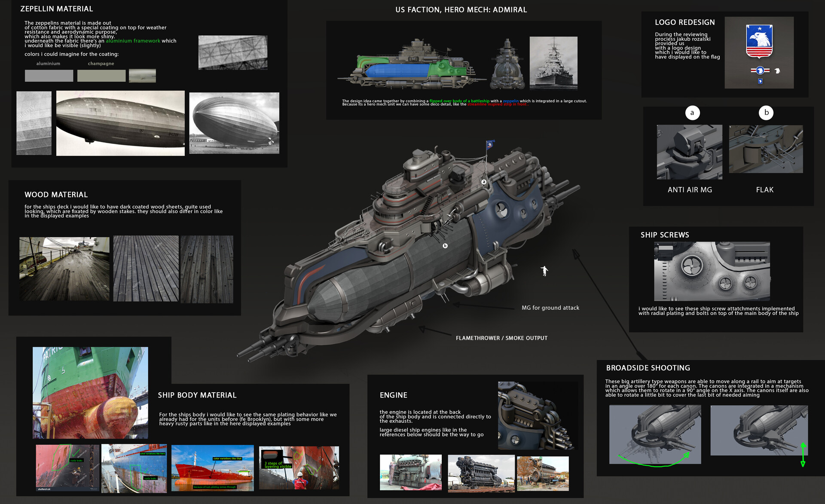Expand the Engine section
The width and height of the screenshot is (825, 504).
(x=393, y=395)
